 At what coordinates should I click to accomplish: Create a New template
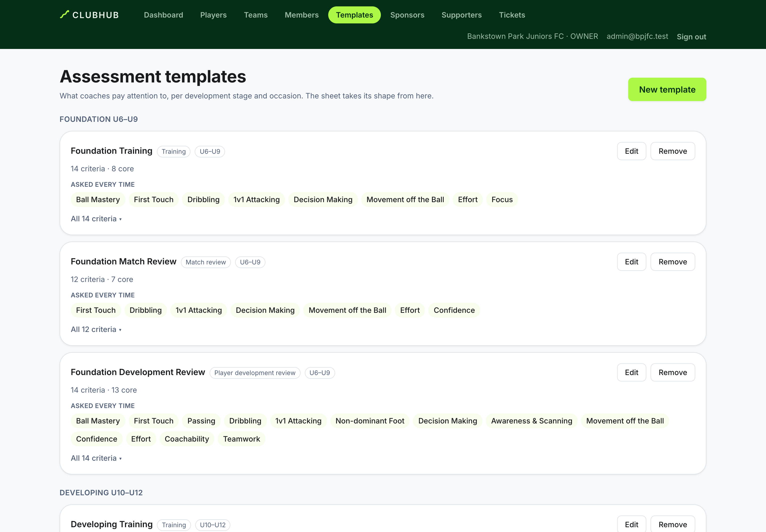[667, 89]
